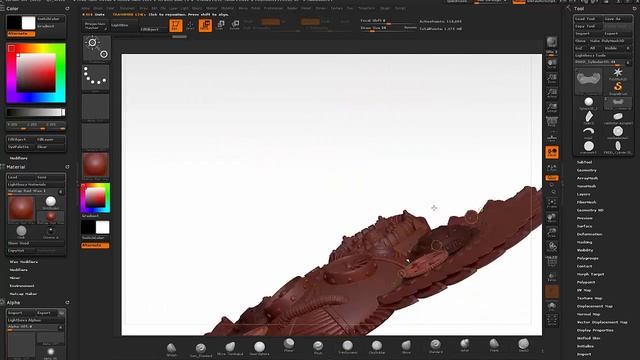Select the Planar brush
This screenshot has width=640, height=360.
pyautogui.click(x=289, y=345)
